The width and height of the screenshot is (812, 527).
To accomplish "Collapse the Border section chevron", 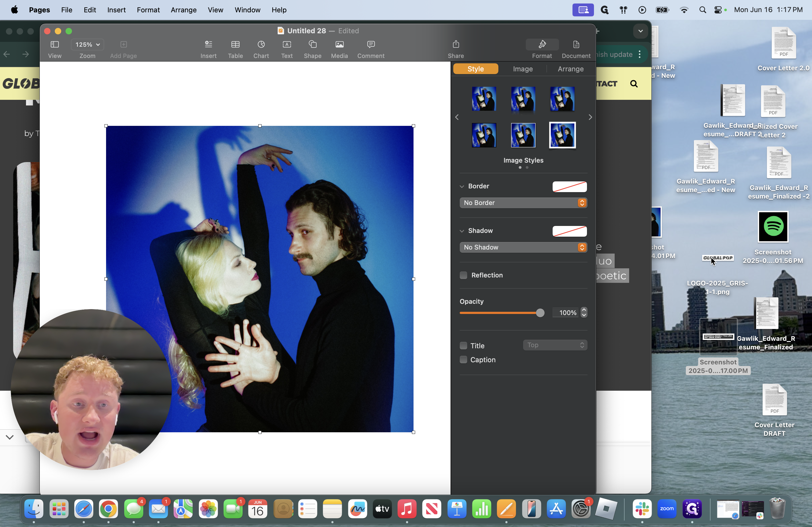I will tap(462, 186).
